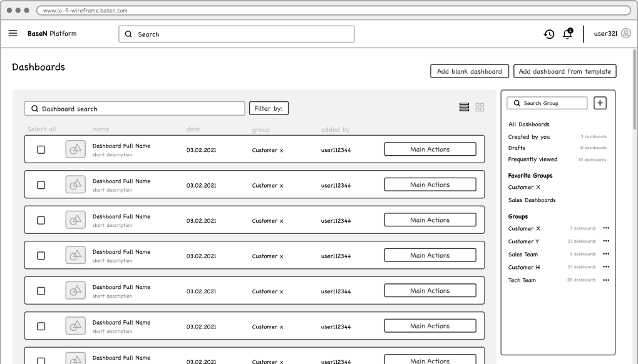Open more options for Tech Team group
638x364 pixels.
click(x=606, y=280)
